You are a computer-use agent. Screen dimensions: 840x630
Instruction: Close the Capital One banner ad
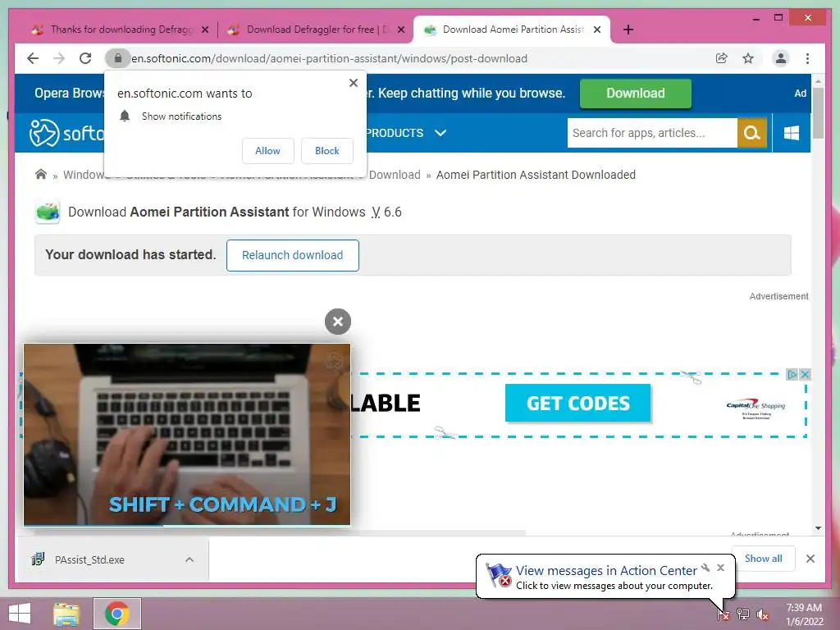pyautogui.click(x=804, y=374)
